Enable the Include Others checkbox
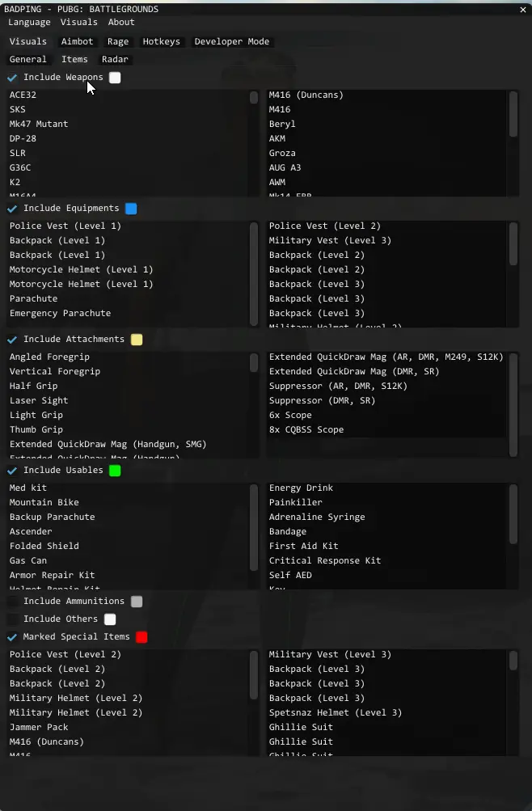This screenshot has width=532, height=811. pos(12,619)
